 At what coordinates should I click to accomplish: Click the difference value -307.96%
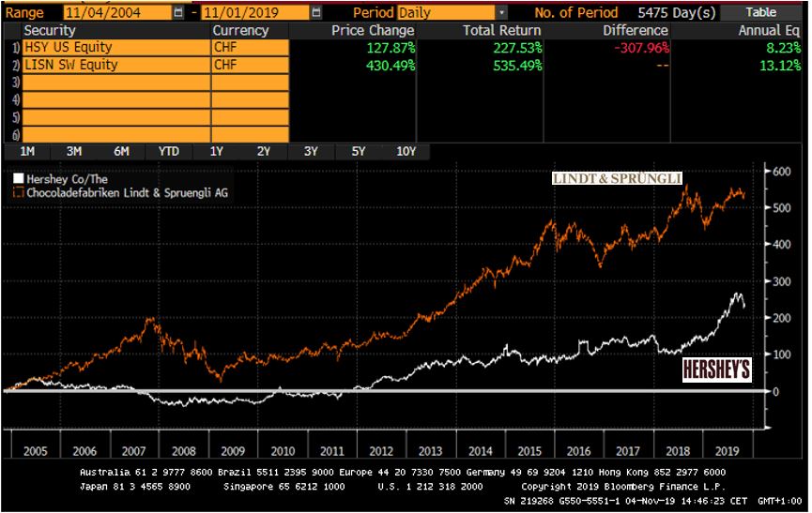[642, 48]
